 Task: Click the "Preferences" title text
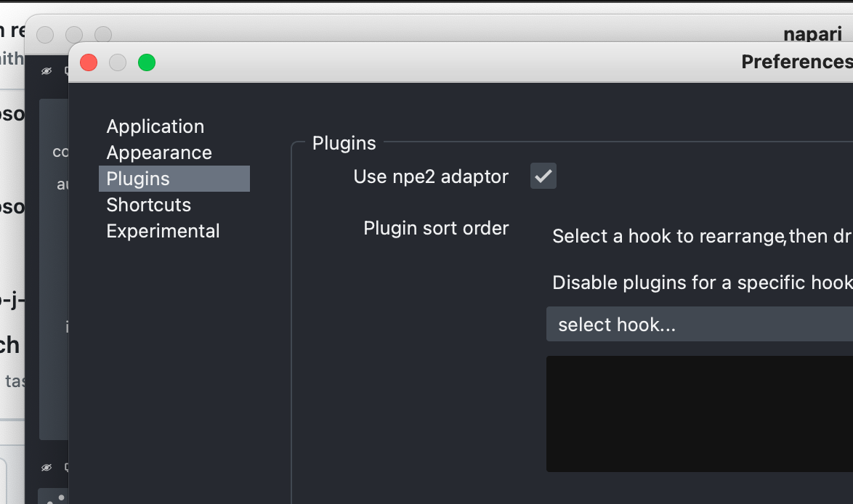click(x=795, y=62)
